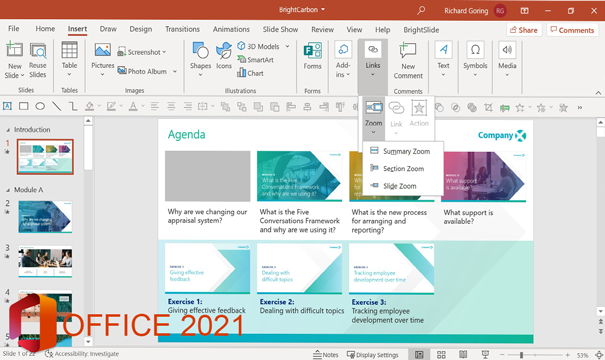Collapse the Introduction section
The width and height of the screenshot is (605, 360).
click(8, 130)
